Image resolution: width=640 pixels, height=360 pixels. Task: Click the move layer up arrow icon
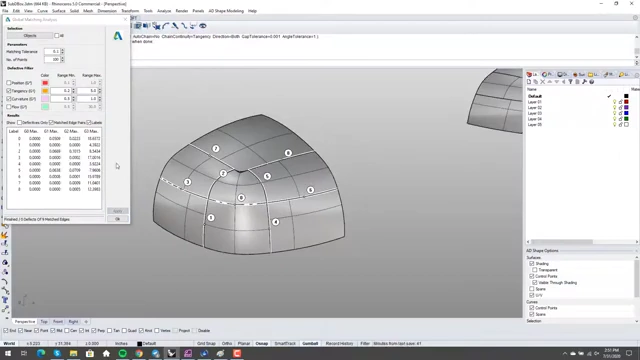click(x=549, y=82)
